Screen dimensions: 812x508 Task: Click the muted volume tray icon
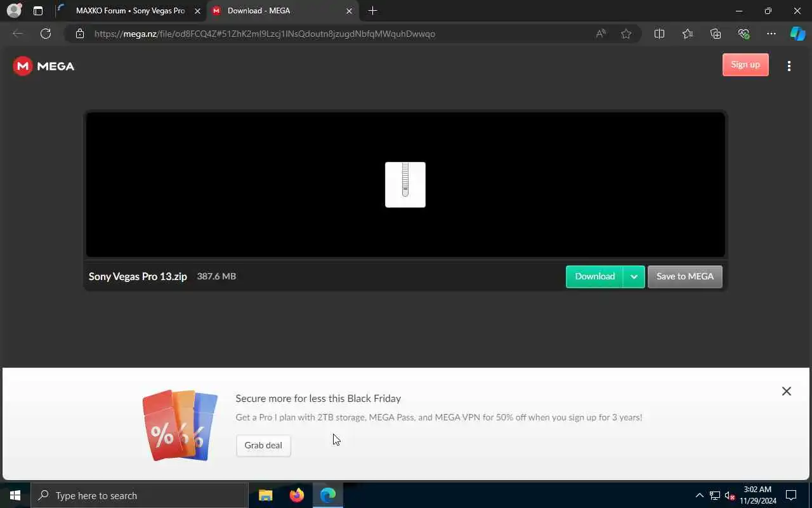tap(730, 495)
